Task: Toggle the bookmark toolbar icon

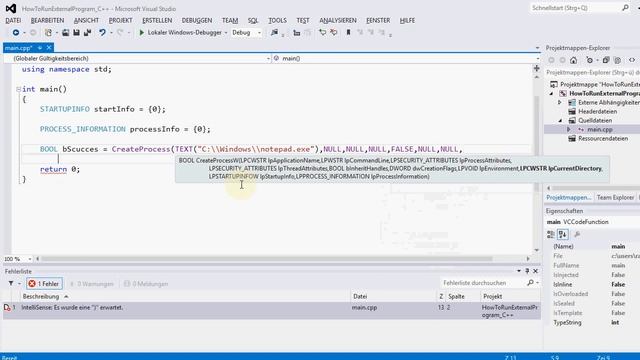Action: [348, 32]
